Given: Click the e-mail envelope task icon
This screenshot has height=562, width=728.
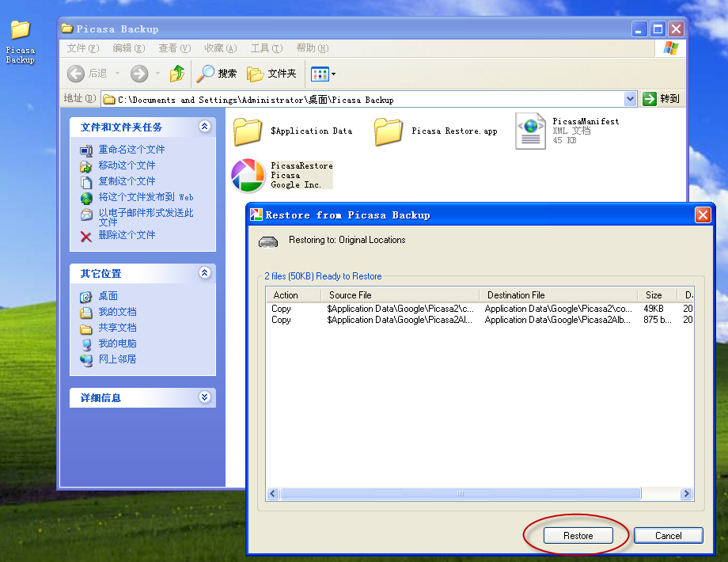Looking at the screenshot, I should (86, 215).
